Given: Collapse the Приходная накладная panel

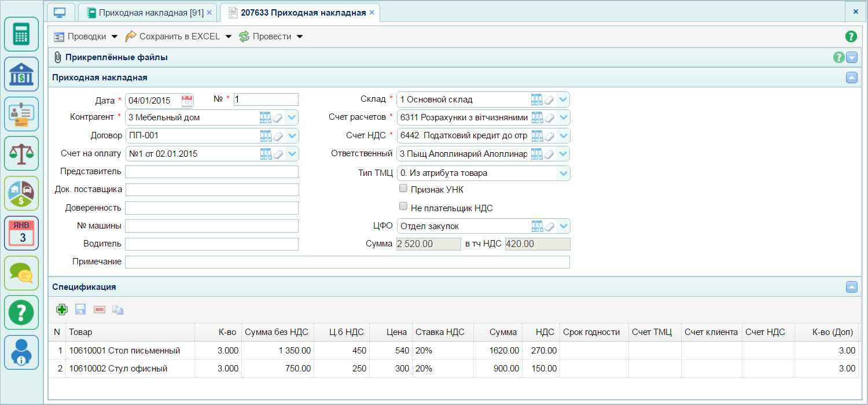Looking at the screenshot, I should (x=851, y=77).
